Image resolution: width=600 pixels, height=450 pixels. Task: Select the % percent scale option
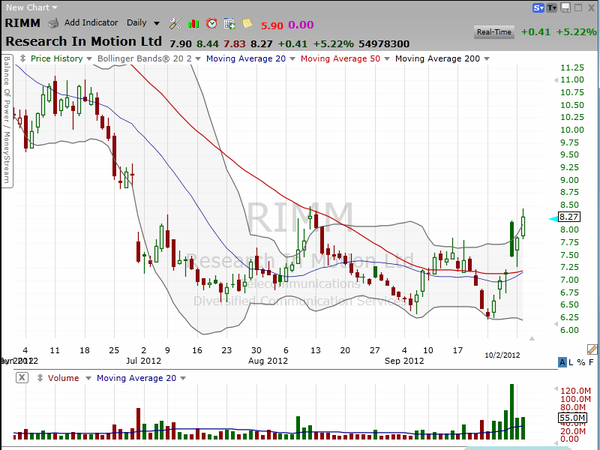point(581,362)
